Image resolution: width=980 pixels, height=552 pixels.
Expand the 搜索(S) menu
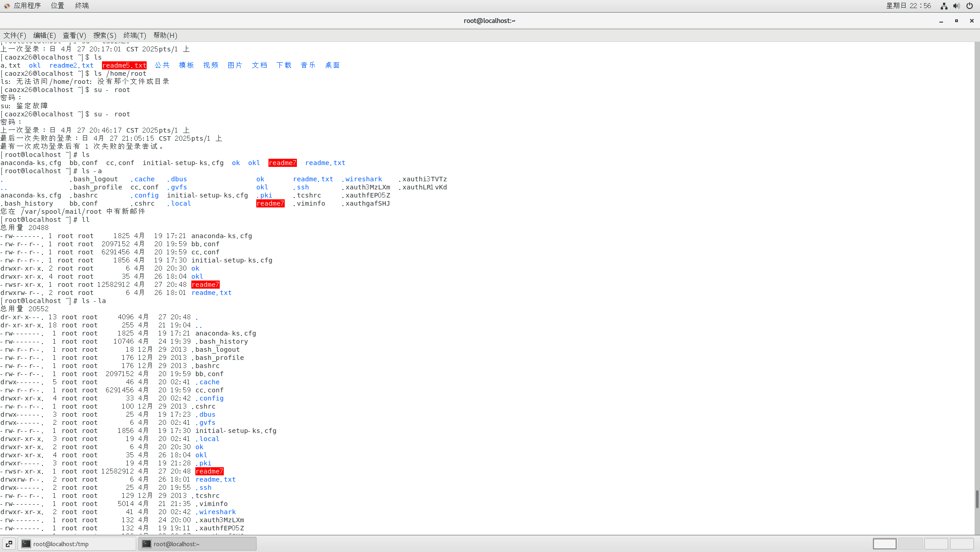(105, 35)
